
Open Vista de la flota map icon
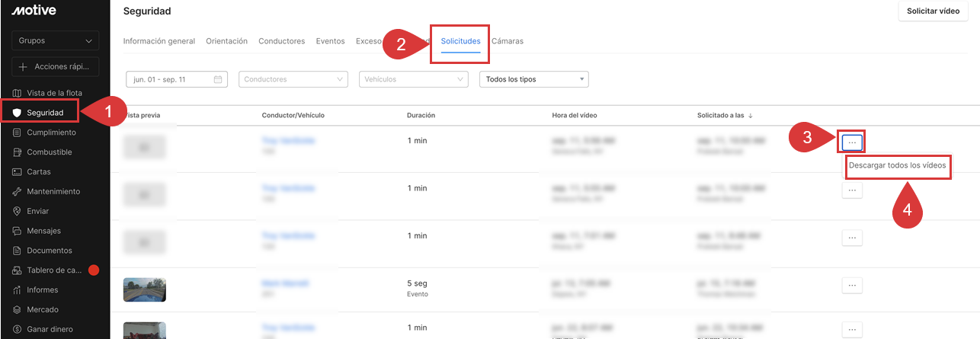[18, 93]
